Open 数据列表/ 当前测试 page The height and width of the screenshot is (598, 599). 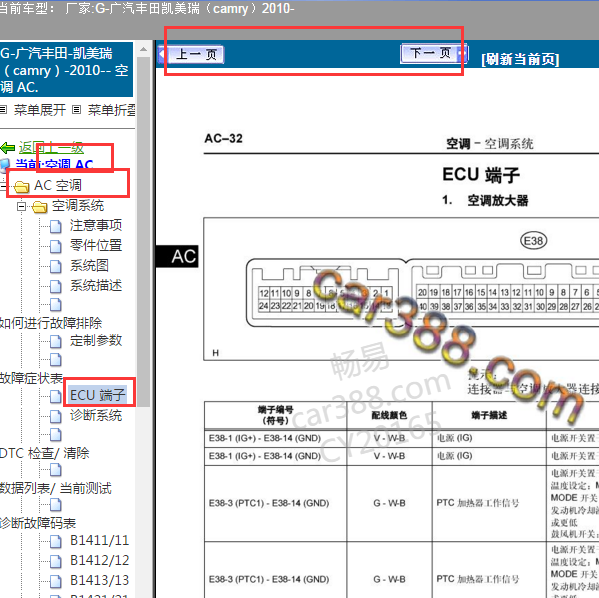[56, 489]
